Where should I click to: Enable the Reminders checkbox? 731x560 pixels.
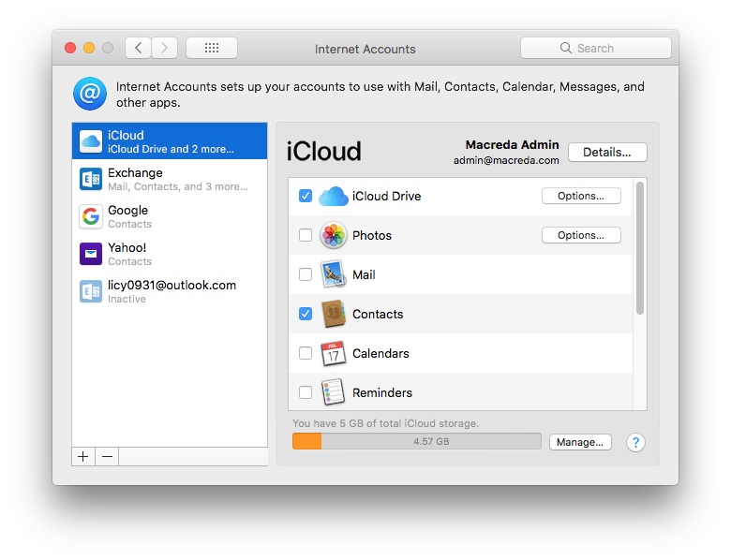tap(306, 392)
